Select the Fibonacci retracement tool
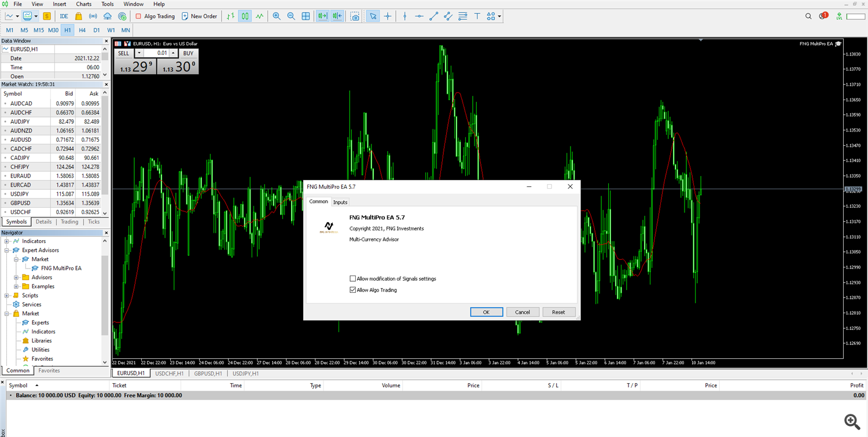The width and height of the screenshot is (868, 437). (462, 16)
